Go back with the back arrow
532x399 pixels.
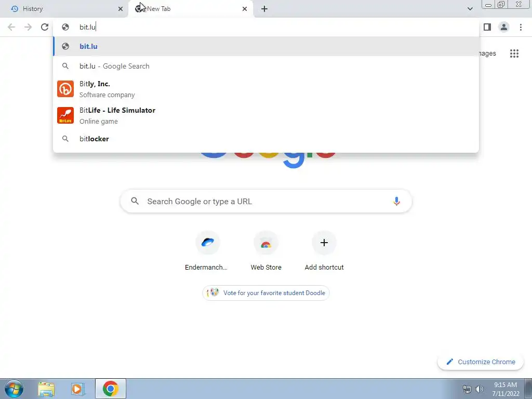[11, 27]
